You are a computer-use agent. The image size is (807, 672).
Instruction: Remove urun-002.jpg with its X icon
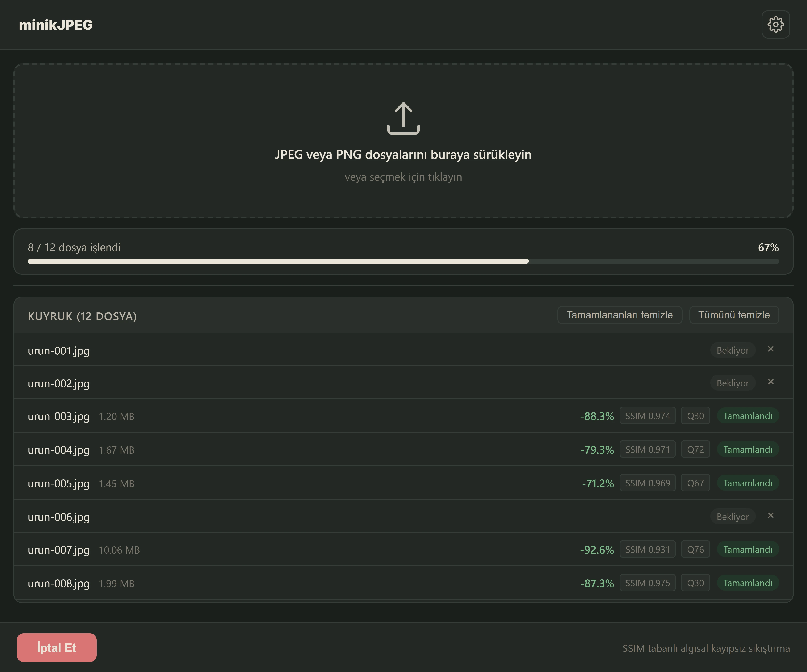click(x=770, y=382)
